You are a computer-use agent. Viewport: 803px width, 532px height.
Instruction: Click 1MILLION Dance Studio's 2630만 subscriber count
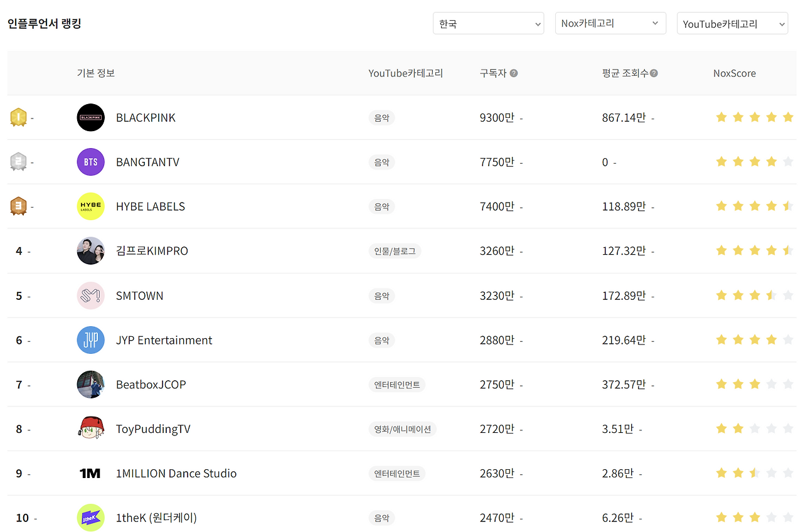point(497,474)
